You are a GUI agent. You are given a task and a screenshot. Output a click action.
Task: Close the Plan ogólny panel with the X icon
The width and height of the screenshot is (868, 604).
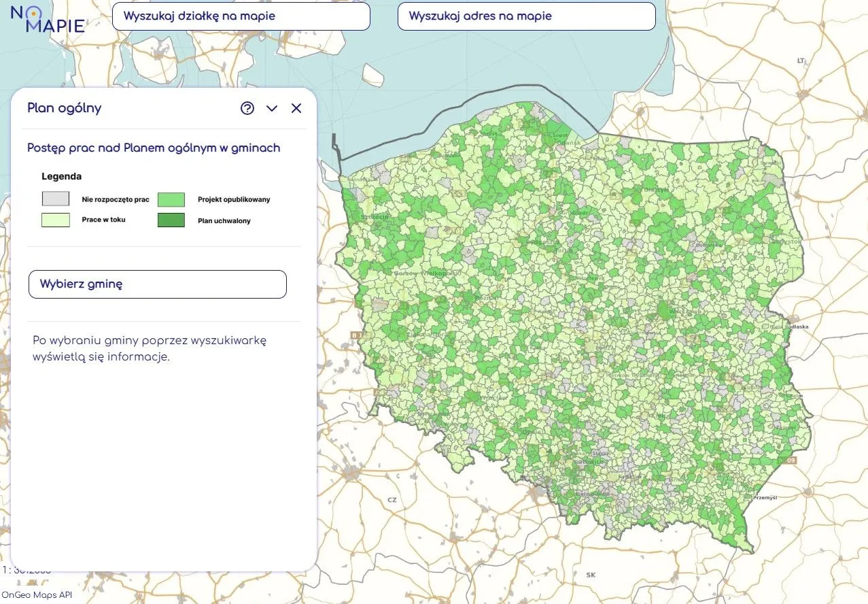tap(296, 108)
